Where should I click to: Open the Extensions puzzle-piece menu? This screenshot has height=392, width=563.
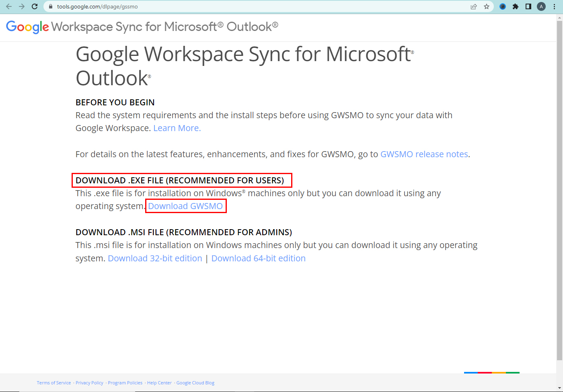click(516, 6)
